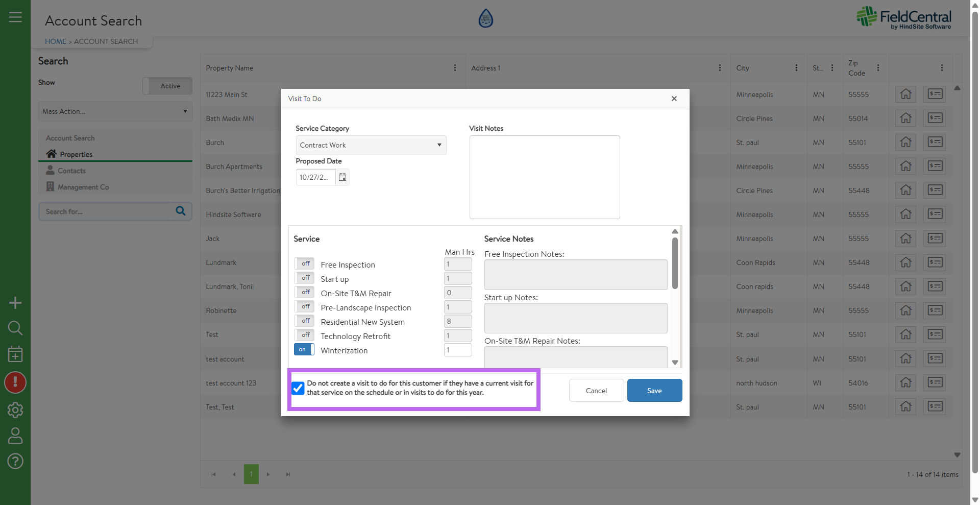Open the Mass Action dropdown
This screenshot has width=980, height=505.
point(115,111)
